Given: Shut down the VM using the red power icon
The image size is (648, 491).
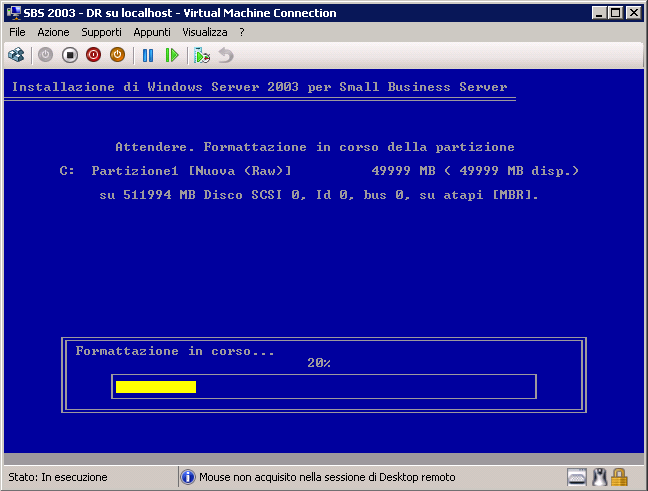Looking at the screenshot, I should [x=93, y=55].
